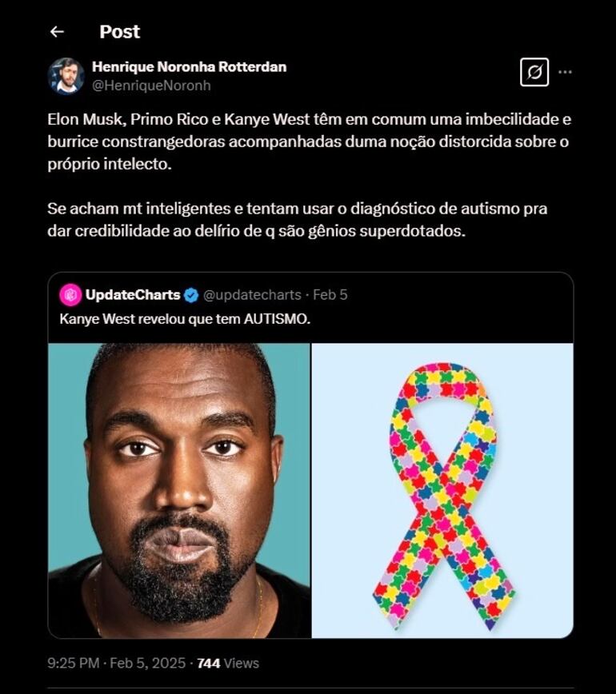The height and width of the screenshot is (694, 616).
Task: Click the second paragraph about autismo diagnosis
Action: point(297,220)
